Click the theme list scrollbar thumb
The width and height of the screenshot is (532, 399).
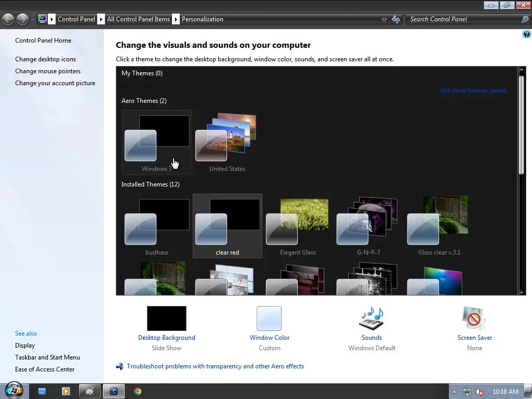(x=522, y=124)
